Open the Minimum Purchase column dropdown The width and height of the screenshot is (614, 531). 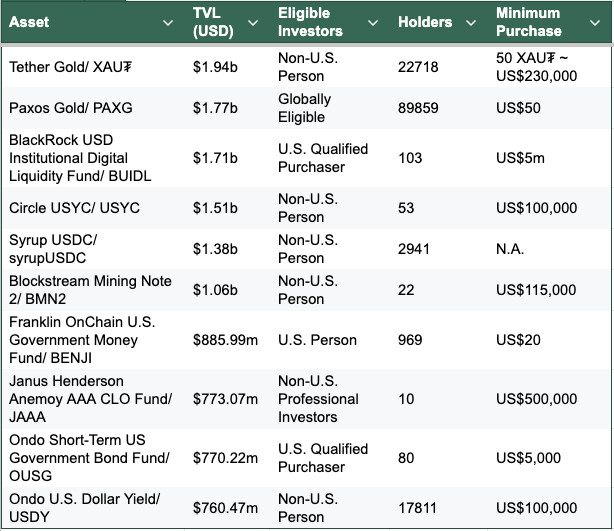(596, 22)
